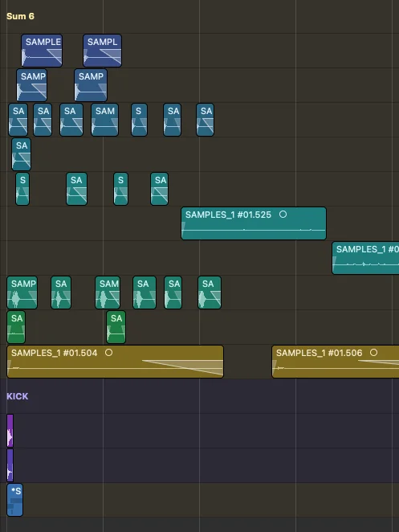Image resolution: width=399 pixels, height=532 pixels.
Task: Select the indigo kick region below purple one
Action: 10,465
